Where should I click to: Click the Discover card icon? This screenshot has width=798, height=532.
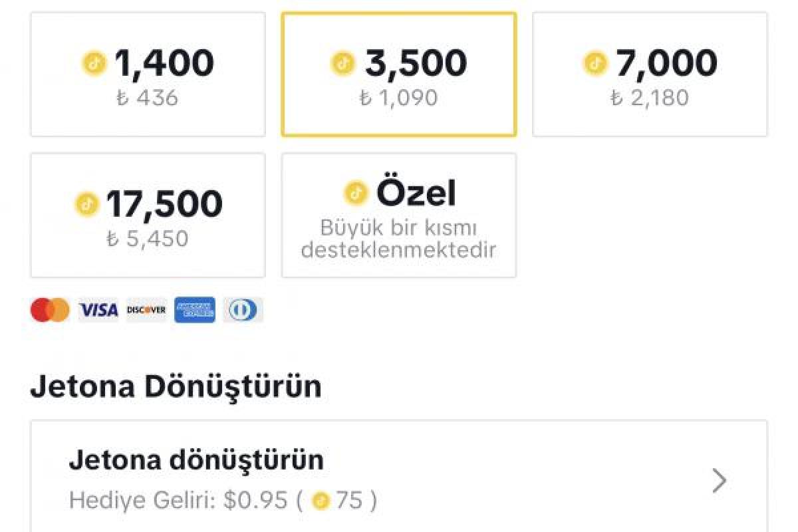[146, 310]
